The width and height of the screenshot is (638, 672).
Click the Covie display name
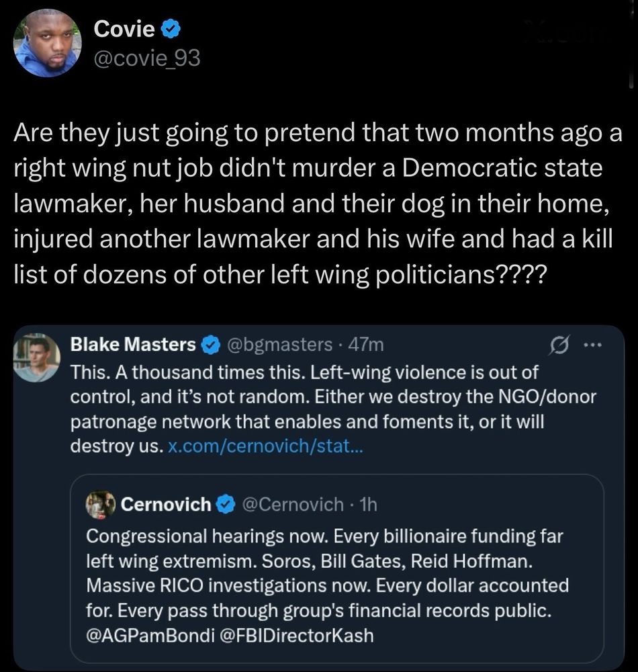[124, 29]
